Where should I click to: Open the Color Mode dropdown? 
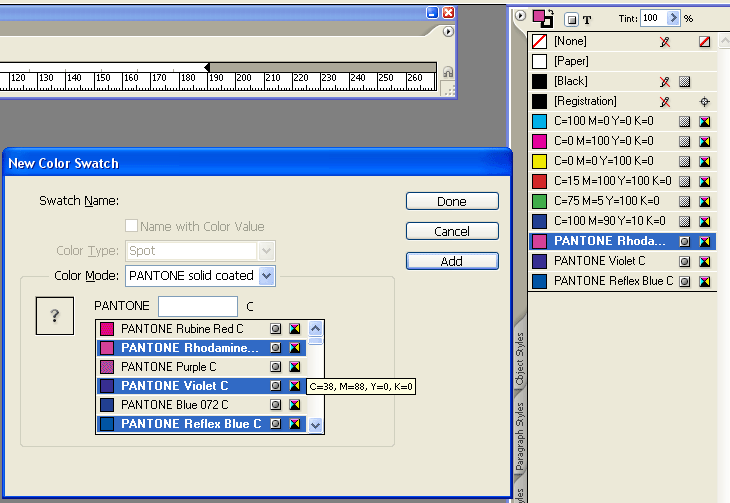266,276
